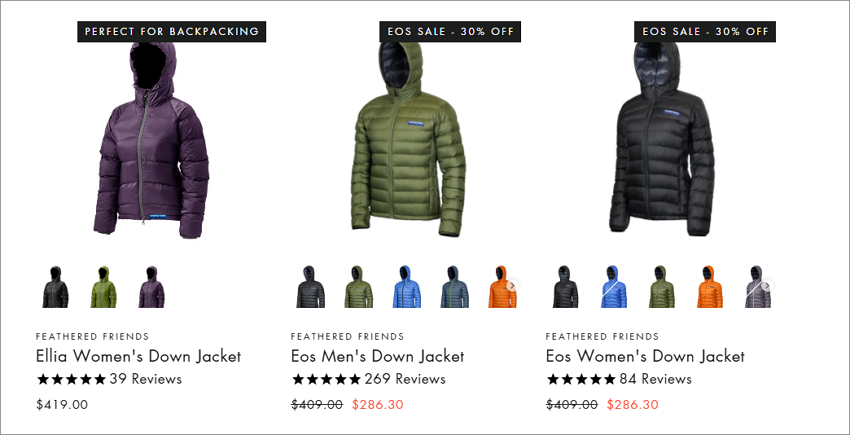Pick black color thumbnail for Eos Men's jacket
The width and height of the screenshot is (850, 435).
pyautogui.click(x=311, y=287)
